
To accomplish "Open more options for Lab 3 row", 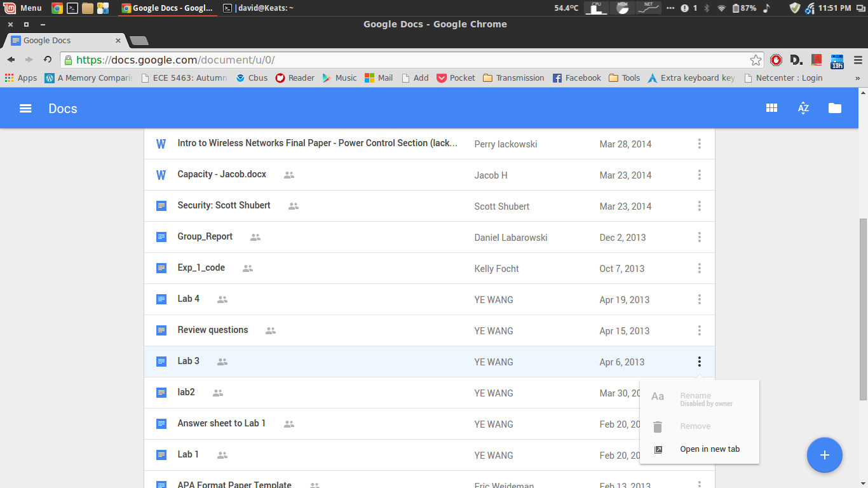I will click(x=699, y=362).
